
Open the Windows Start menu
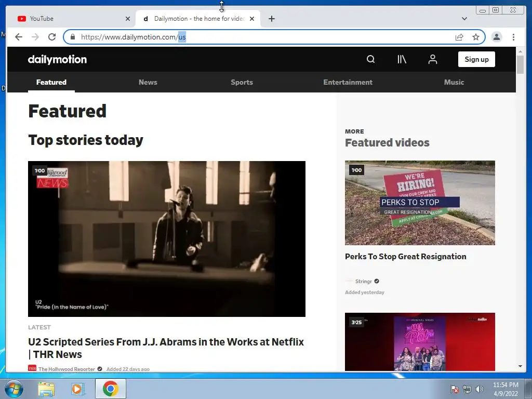[x=13, y=389]
